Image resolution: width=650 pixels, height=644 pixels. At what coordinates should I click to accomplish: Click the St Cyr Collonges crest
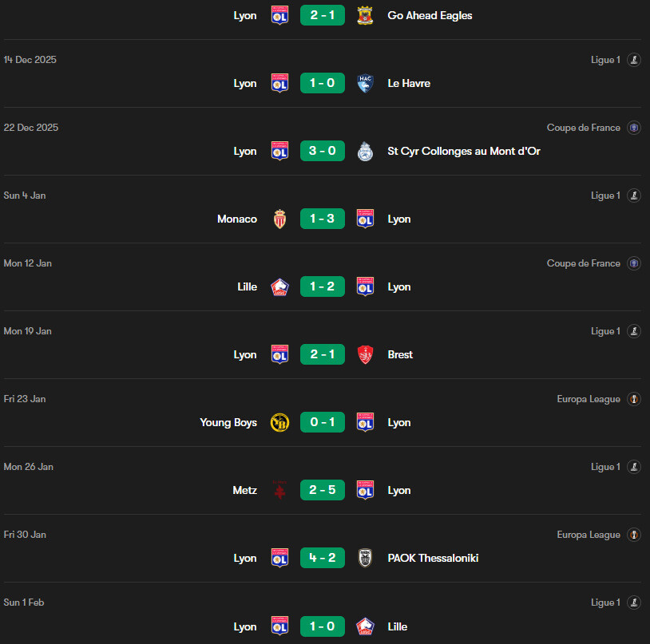pyautogui.click(x=365, y=151)
